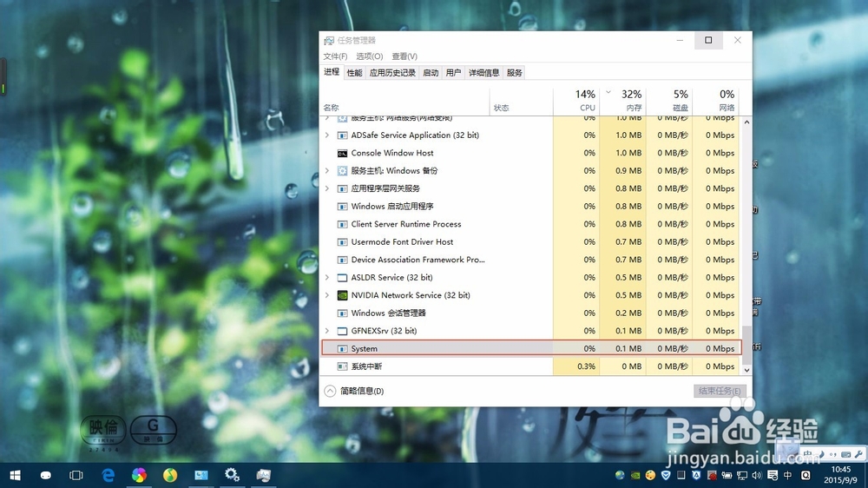Open the Cortana search taskbar icon
The height and width of the screenshot is (488, 868).
[45, 475]
